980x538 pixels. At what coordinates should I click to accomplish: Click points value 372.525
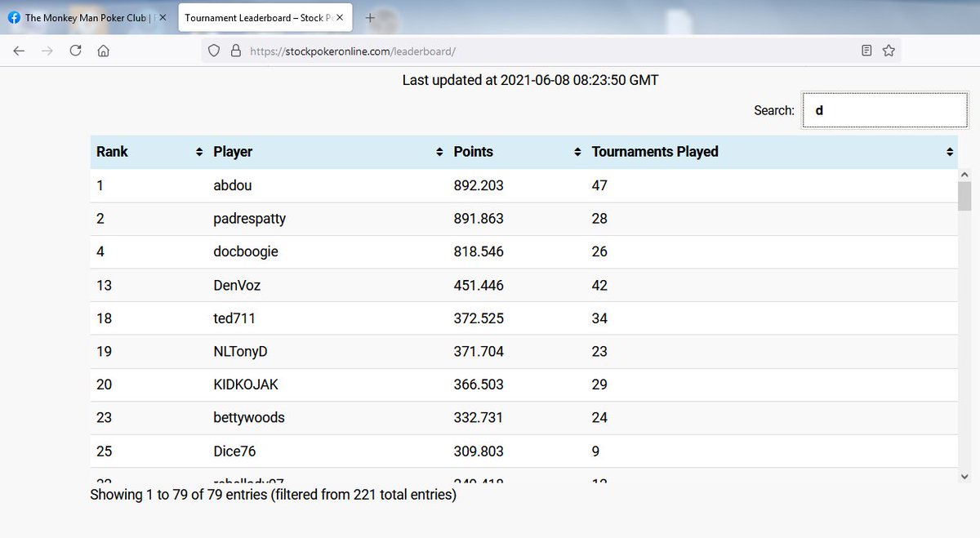[x=479, y=318]
